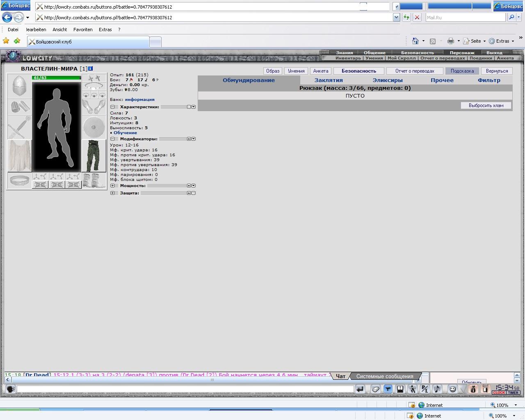Switch to the Заклятия tab

(x=329, y=80)
